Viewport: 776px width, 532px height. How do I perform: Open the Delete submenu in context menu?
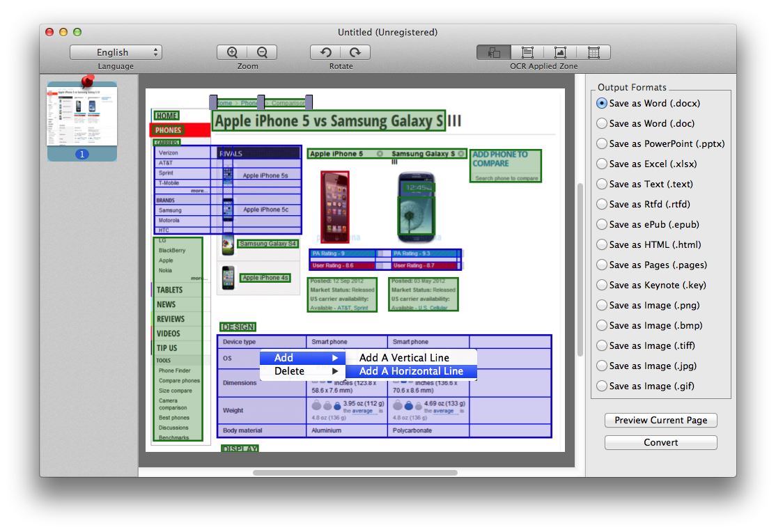[302, 371]
